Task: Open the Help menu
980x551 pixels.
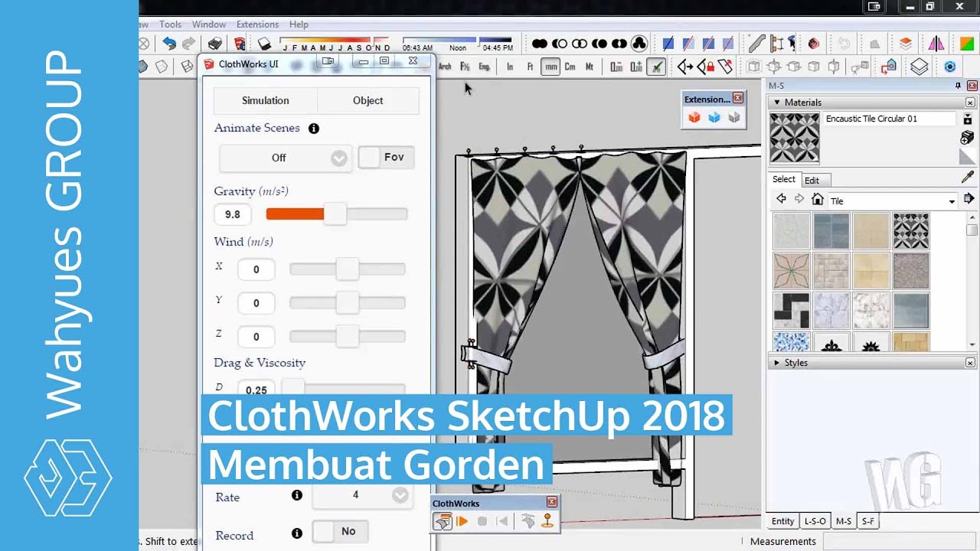Action: (x=299, y=24)
